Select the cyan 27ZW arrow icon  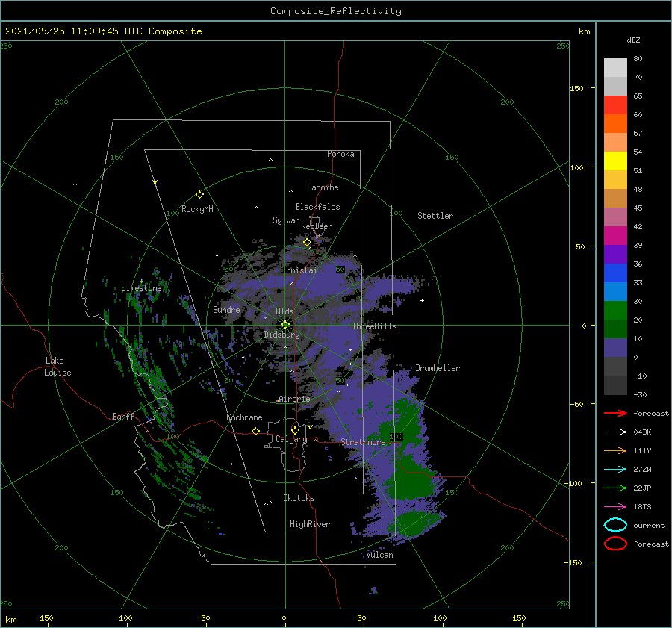[x=615, y=470]
